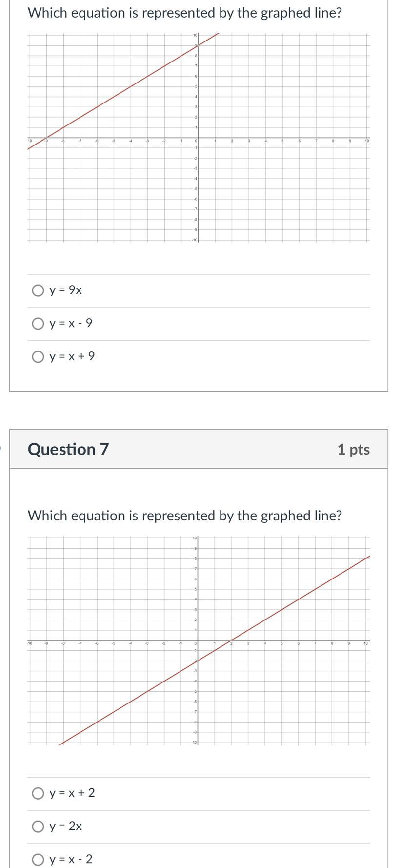Click the bottom y-axis "-10" label in first graph
The image size is (401, 868).
point(194,240)
